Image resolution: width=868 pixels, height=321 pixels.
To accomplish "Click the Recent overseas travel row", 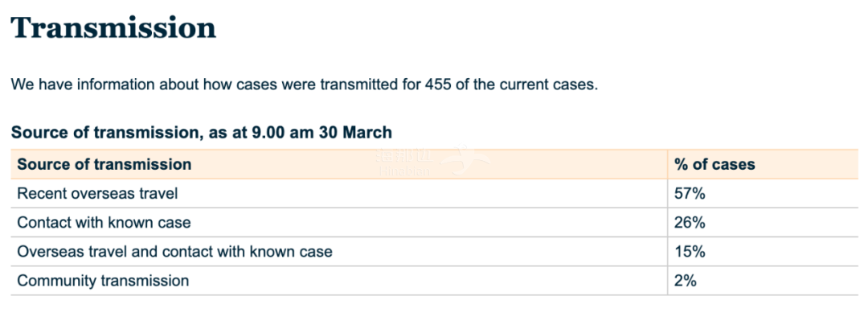I will pyautogui.click(x=434, y=194).
